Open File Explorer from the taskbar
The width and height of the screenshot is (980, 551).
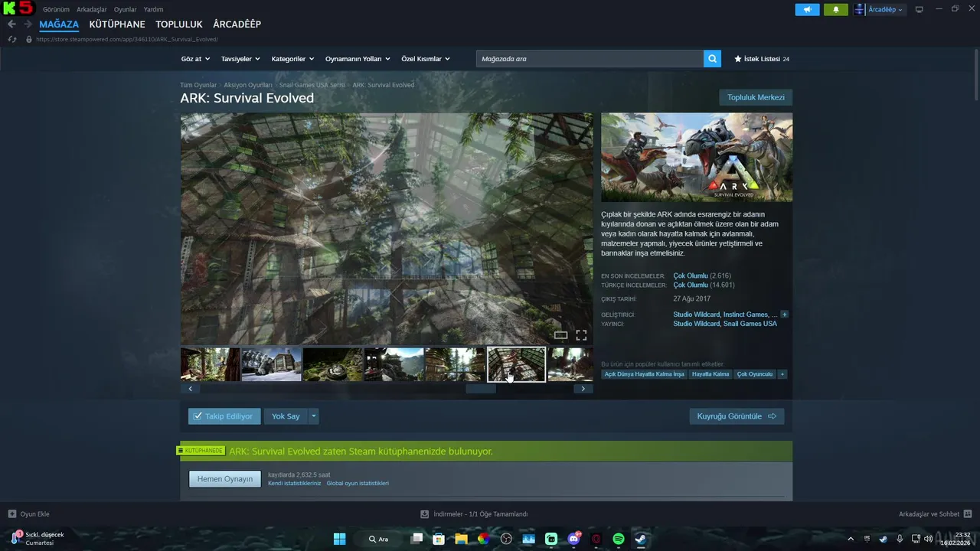(461, 539)
